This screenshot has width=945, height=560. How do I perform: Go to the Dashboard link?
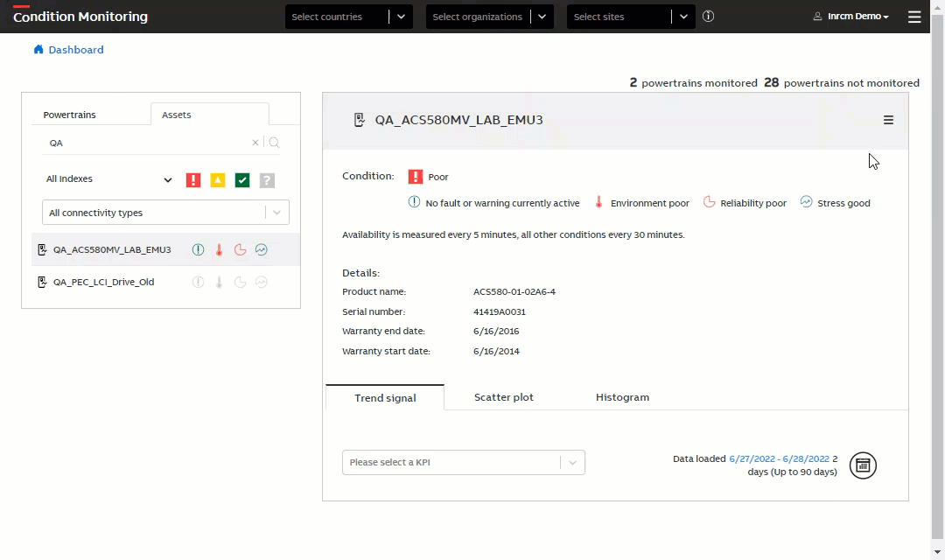(x=76, y=49)
